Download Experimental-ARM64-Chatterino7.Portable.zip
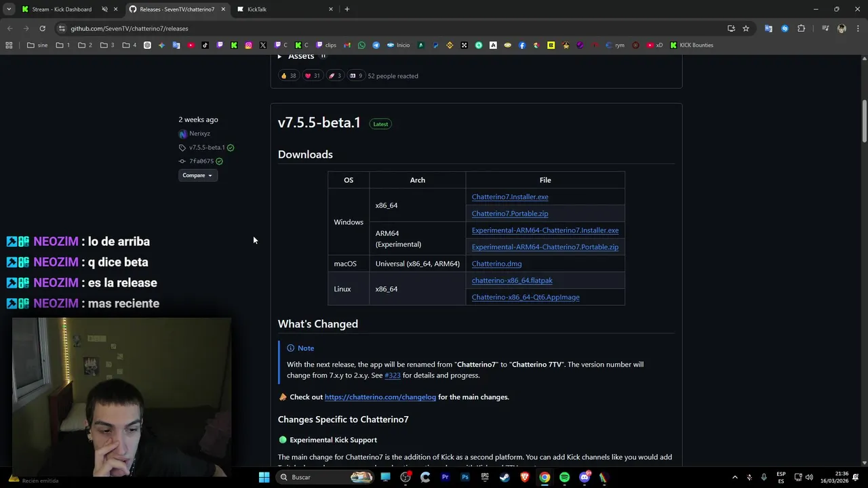 (x=545, y=247)
